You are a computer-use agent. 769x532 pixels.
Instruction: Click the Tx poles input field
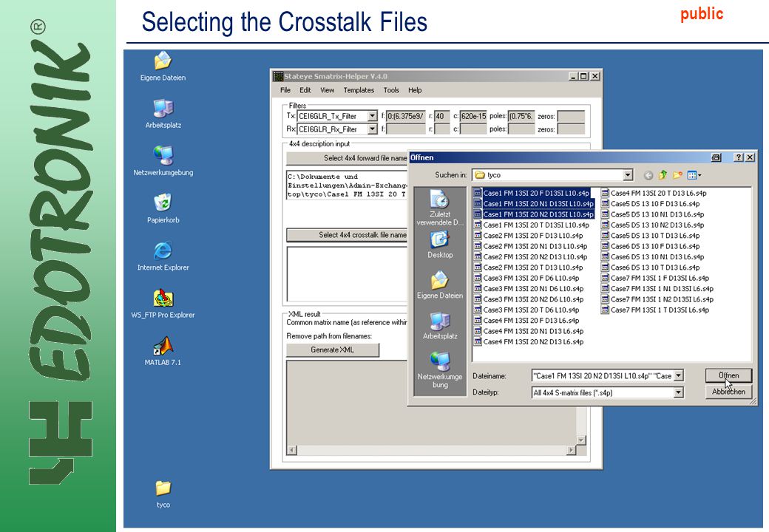521,116
